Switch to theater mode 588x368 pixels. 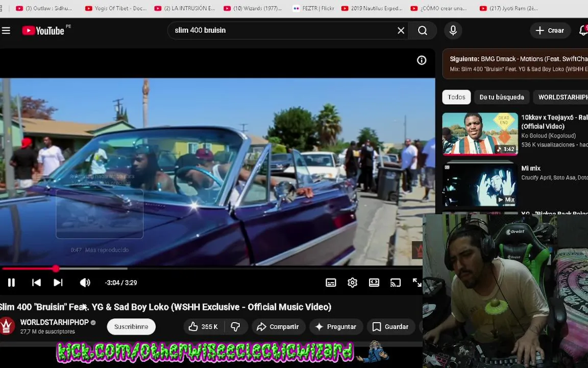[x=374, y=283]
